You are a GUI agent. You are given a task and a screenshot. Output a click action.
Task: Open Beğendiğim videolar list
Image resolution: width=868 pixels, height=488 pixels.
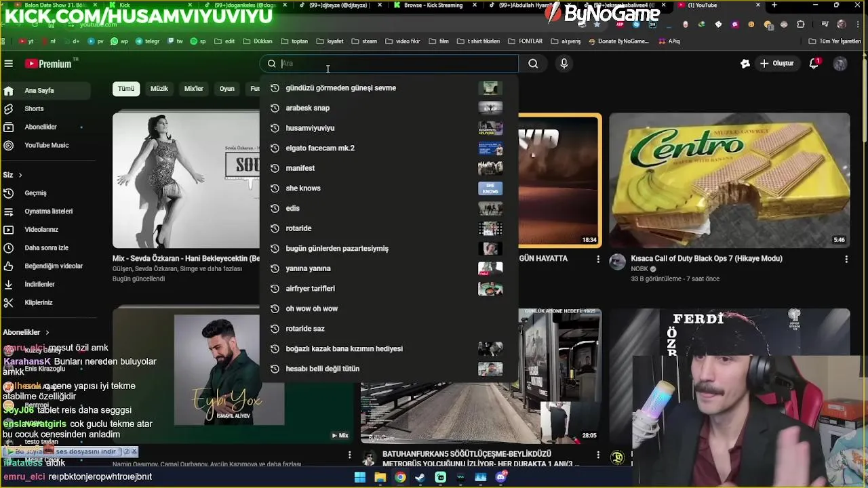tap(45, 266)
